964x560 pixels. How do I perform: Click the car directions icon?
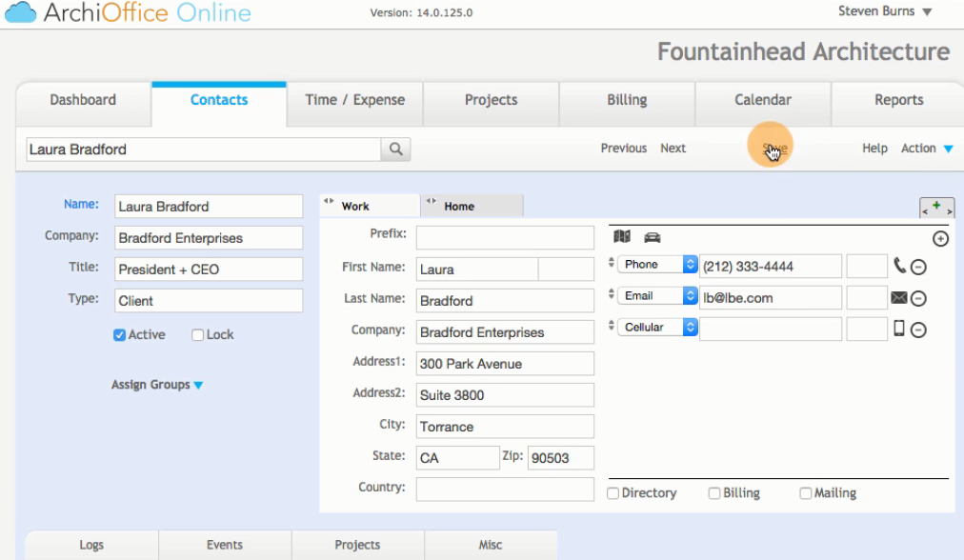[x=653, y=237]
